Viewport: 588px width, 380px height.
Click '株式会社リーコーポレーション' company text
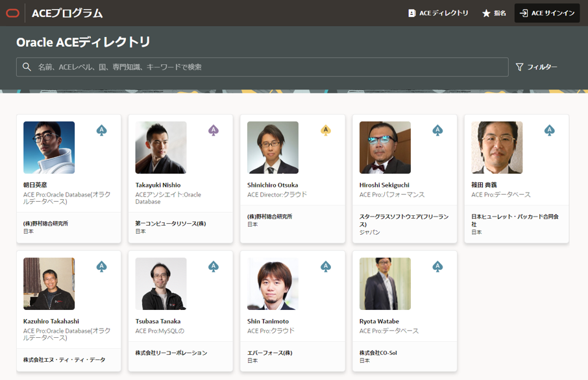pos(171,353)
